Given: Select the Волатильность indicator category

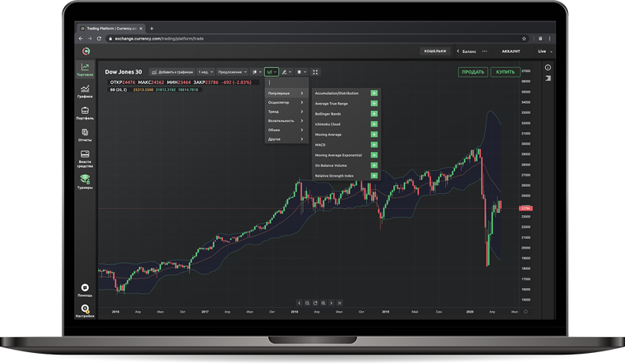Looking at the screenshot, I should point(286,121).
